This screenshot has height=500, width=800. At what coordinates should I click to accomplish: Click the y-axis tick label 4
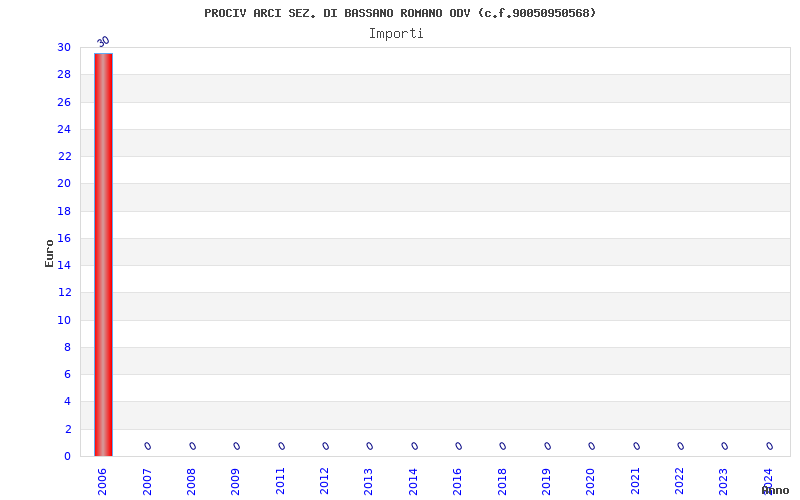click(67, 402)
